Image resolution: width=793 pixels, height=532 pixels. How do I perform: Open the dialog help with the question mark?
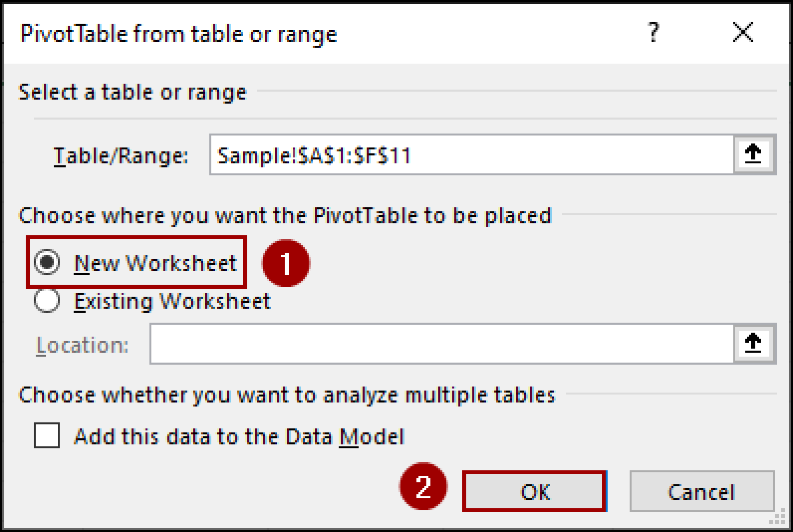click(654, 33)
